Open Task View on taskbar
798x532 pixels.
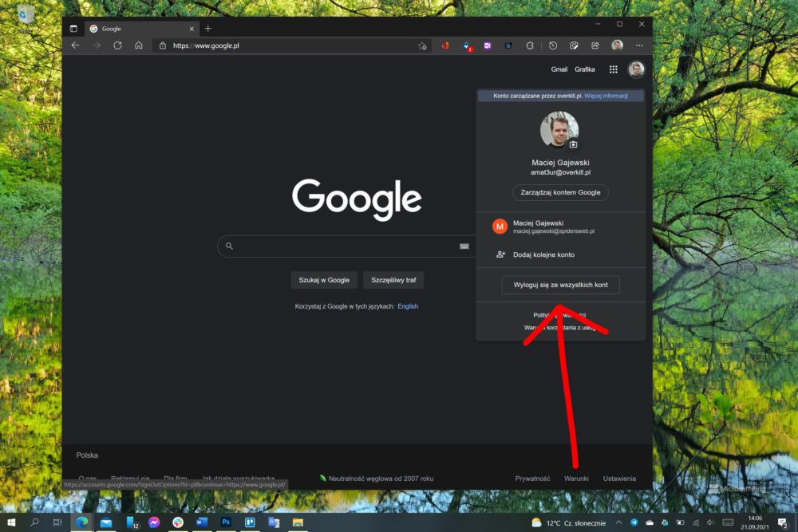[57, 522]
